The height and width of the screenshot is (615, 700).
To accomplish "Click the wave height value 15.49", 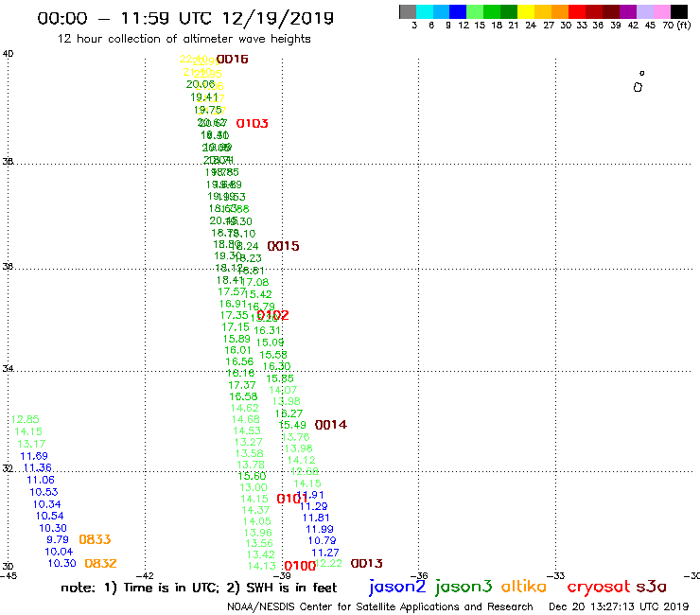I will [292, 425].
